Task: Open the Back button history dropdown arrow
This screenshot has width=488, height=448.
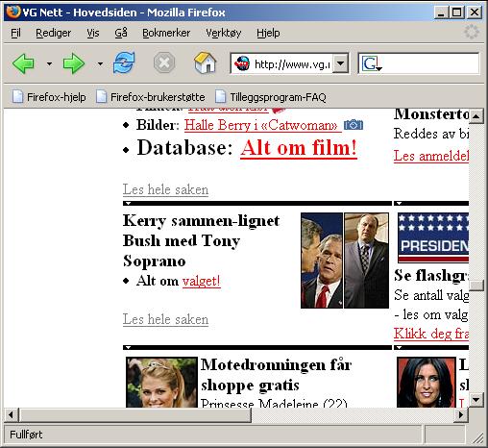Action: [49, 63]
